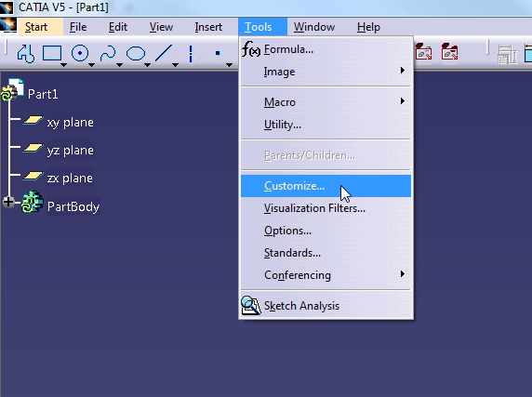532x397 pixels.
Task: Open Ellipse tool flyout arrow
Action: 147,65
